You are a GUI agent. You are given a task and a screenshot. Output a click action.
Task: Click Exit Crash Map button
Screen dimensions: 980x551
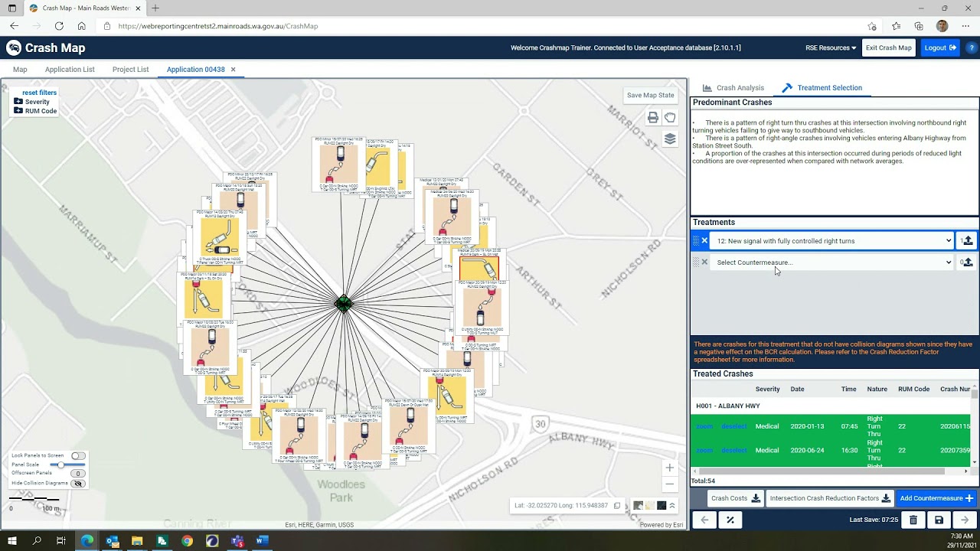pos(889,47)
